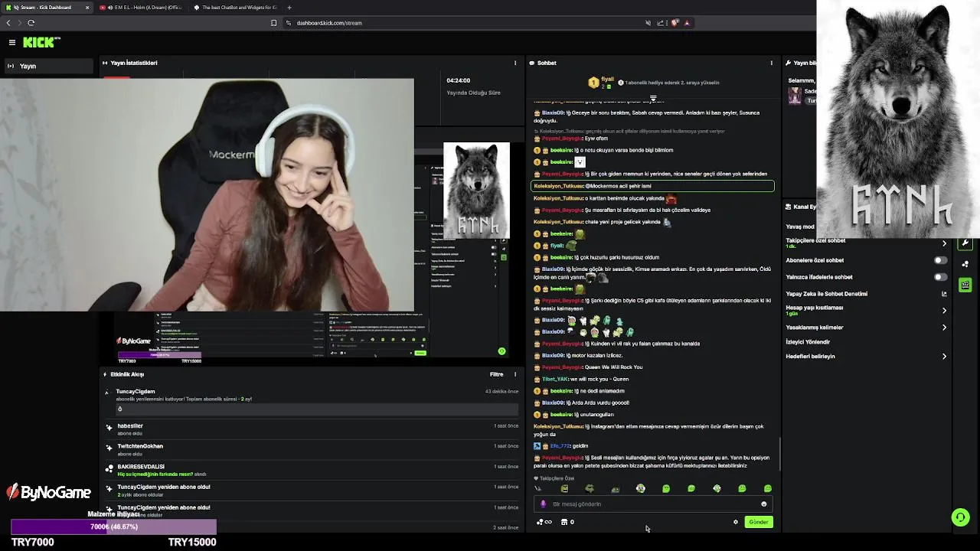Click the habesiiler subscription event

click(312, 429)
